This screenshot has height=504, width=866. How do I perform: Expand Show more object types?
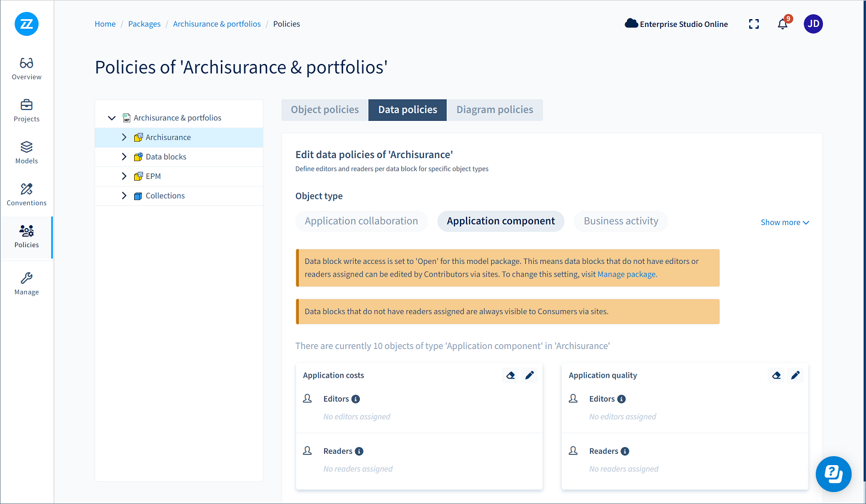coord(784,222)
